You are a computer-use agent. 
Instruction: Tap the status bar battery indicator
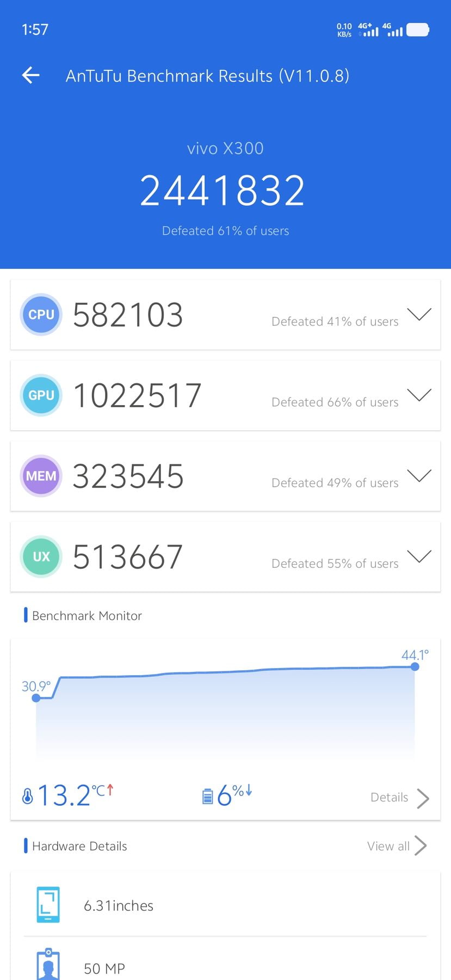pos(418,29)
